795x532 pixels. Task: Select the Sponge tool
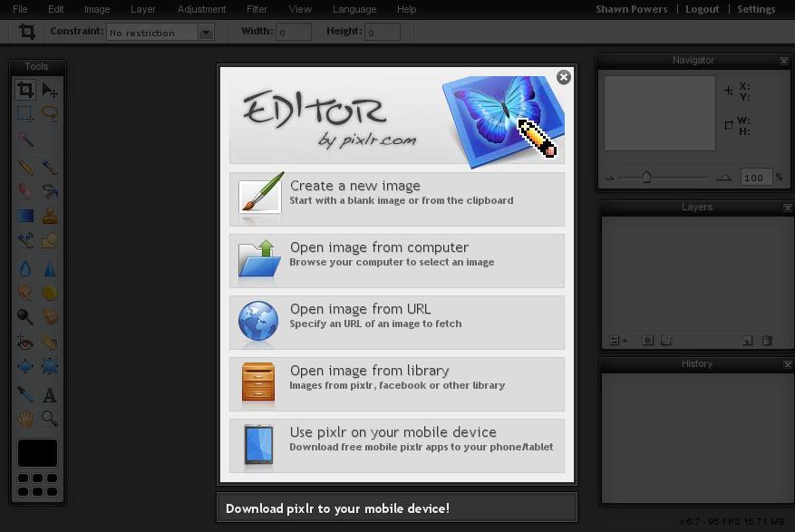pyautogui.click(x=50, y=293)
